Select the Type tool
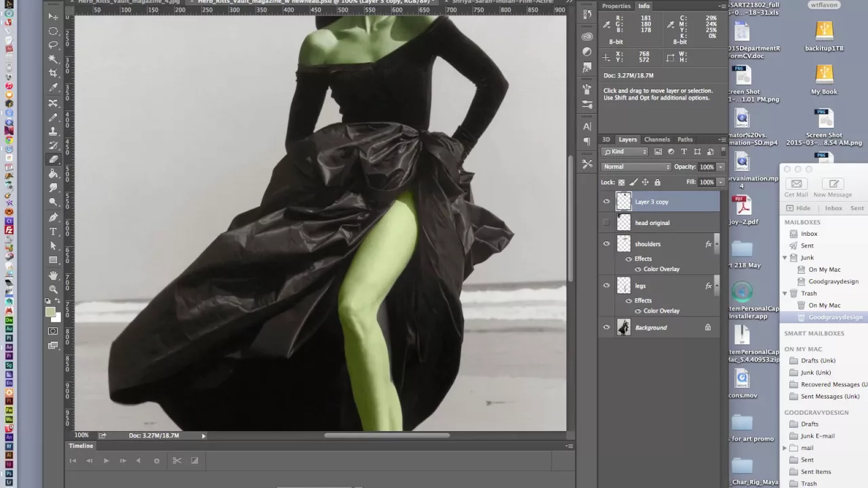Image resolution: width=868 pixels, height=488 pixels. (53, 232)
